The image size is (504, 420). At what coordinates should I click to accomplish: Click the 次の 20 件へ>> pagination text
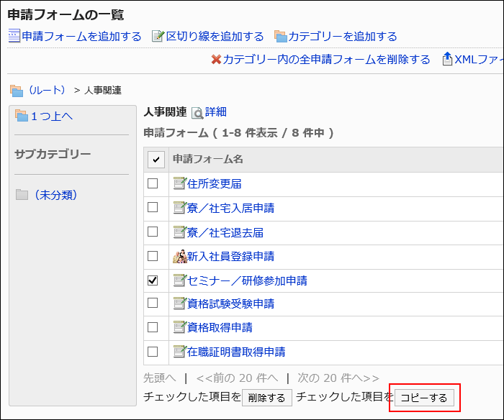pos(338,378)
